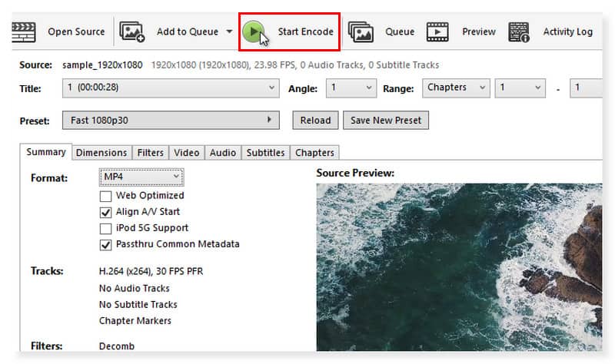Open the Range Chapters dropdown

coord(455,88)
